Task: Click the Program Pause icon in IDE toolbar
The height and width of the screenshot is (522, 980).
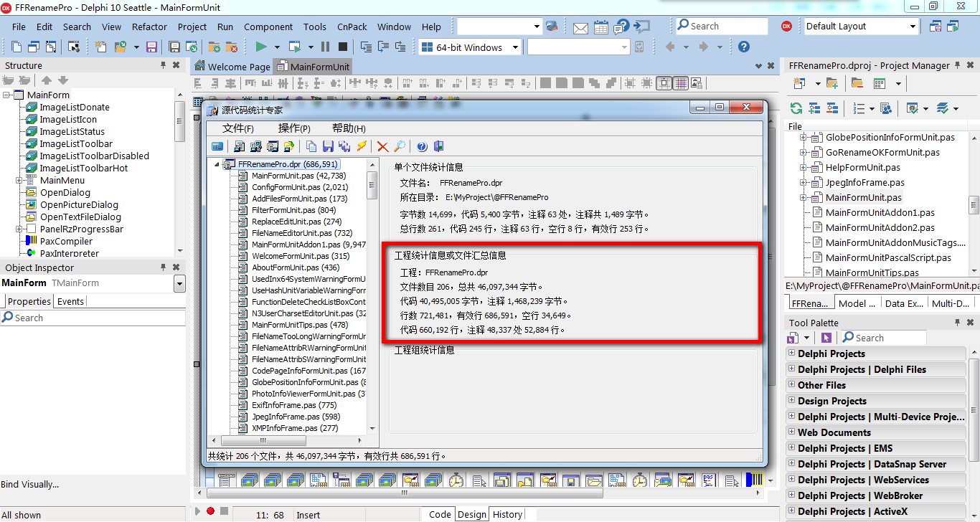Action: point(326,47)
